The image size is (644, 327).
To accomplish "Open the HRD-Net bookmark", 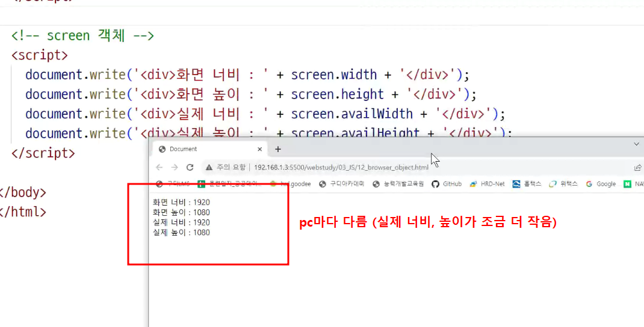I will pos(488,184).
